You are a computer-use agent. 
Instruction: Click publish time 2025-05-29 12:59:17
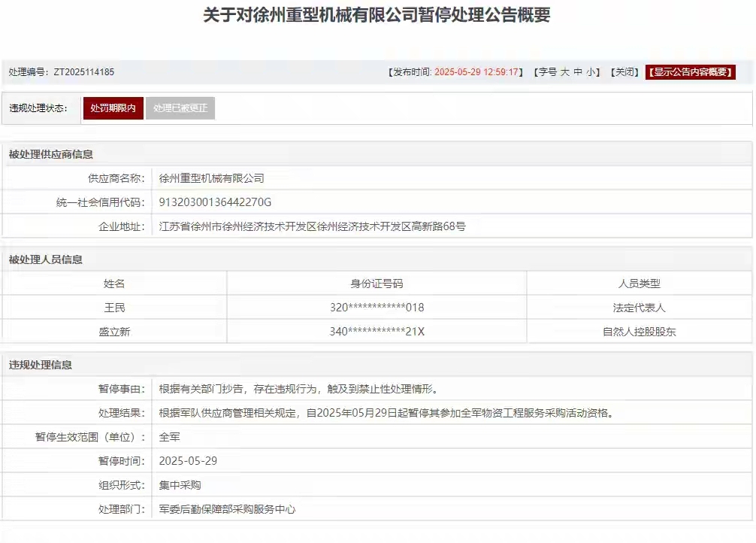tap(476, 72)
